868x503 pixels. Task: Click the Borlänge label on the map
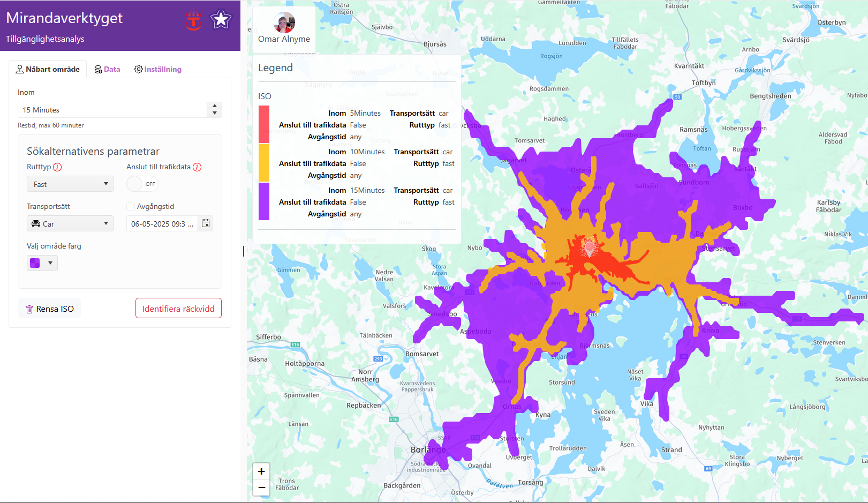[x=428, y=449]
